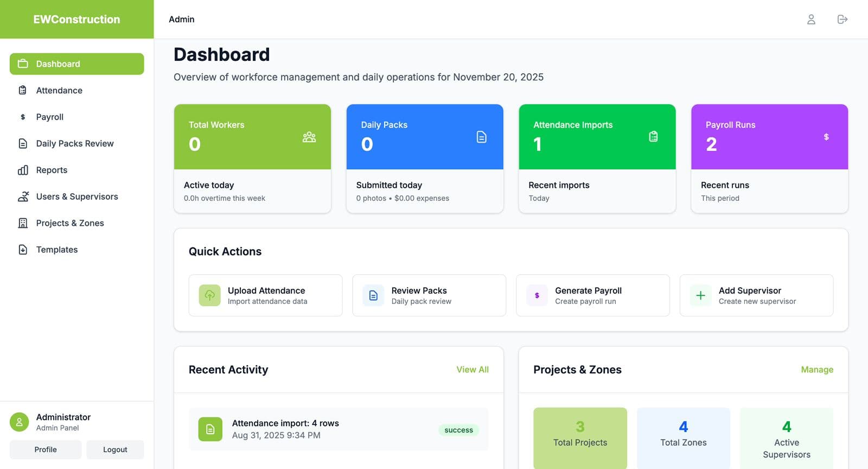868x469 pixels.
Task: Open the Attendance page from sidebar
Action: point(59,91)
